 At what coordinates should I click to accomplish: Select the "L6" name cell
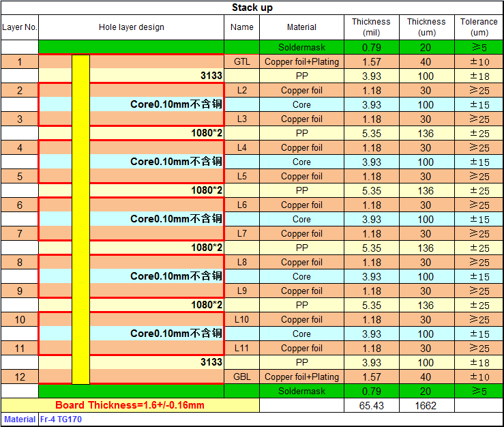(241, 205)
